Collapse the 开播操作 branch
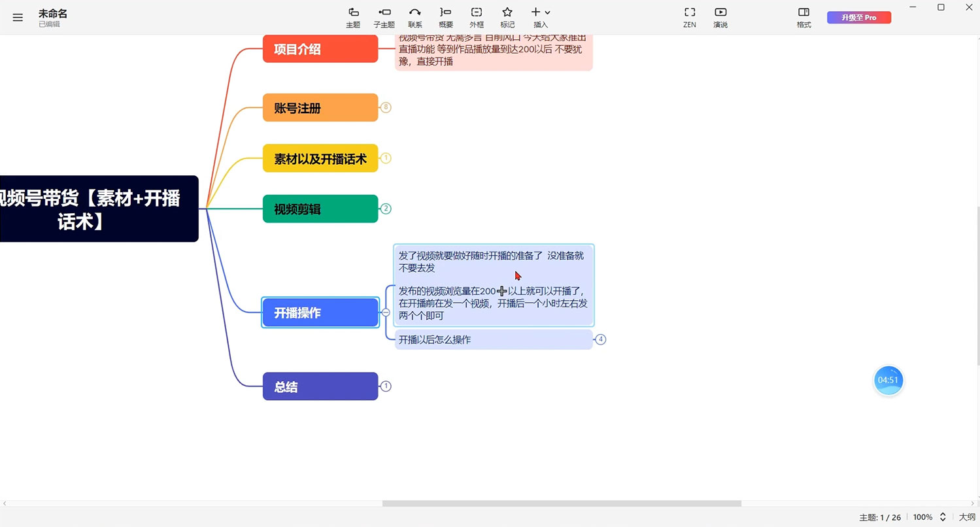The height and width of the screenshot is (527, 980). (386, 313)
